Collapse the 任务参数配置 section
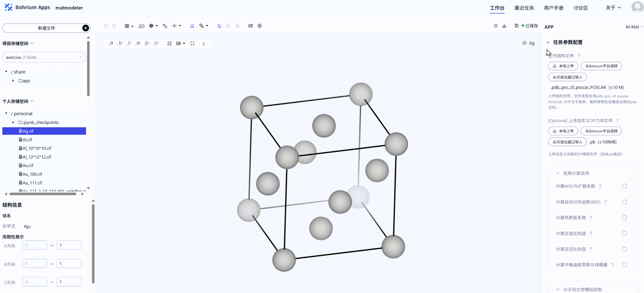The height and width of the screenshot is (293, 644). point(548,42)
